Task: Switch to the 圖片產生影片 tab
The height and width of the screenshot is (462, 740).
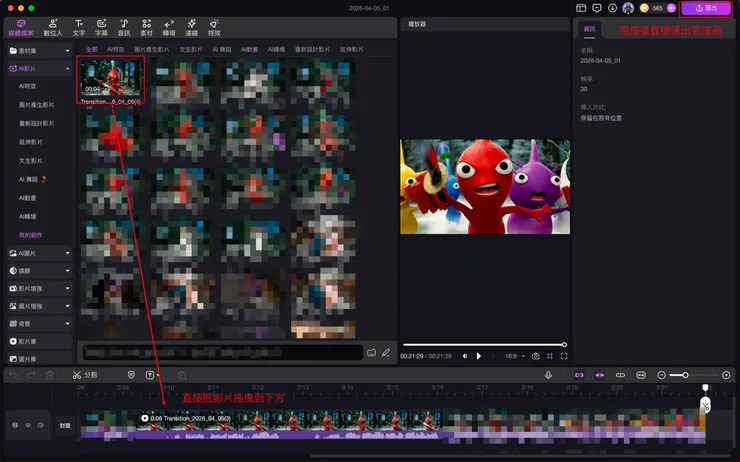Action: point(153,49)
